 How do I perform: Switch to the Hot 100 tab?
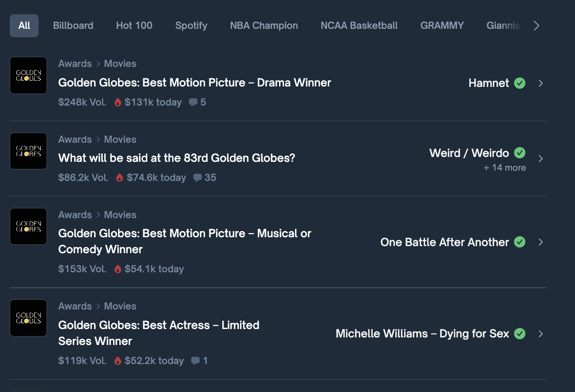[x=134, y=25]
